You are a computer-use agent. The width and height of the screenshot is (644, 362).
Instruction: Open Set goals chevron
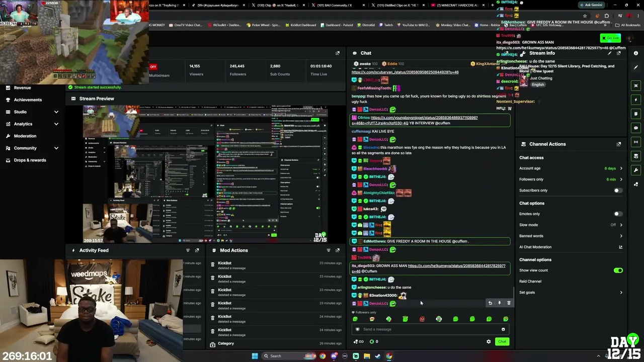click(x=621, y=293)
